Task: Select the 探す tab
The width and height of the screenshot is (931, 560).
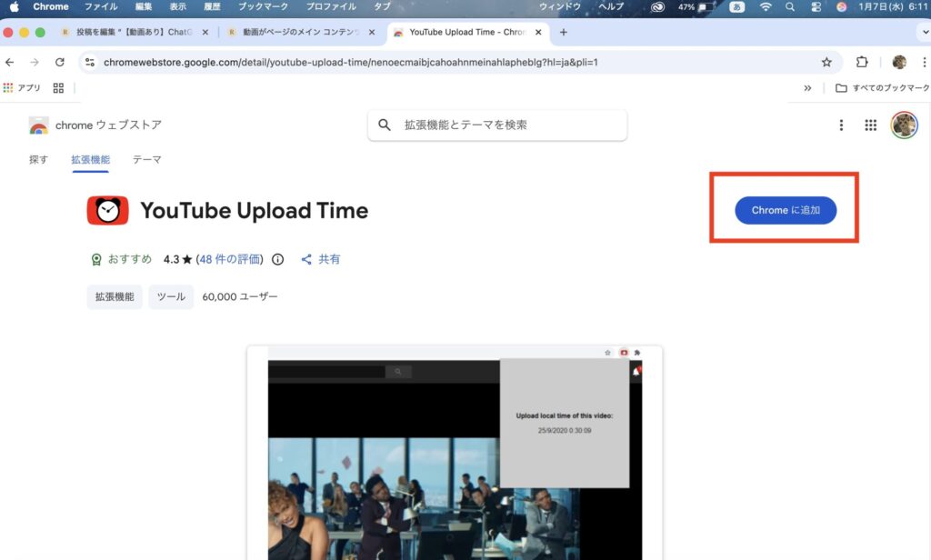Action: click(x=38, y=159)
